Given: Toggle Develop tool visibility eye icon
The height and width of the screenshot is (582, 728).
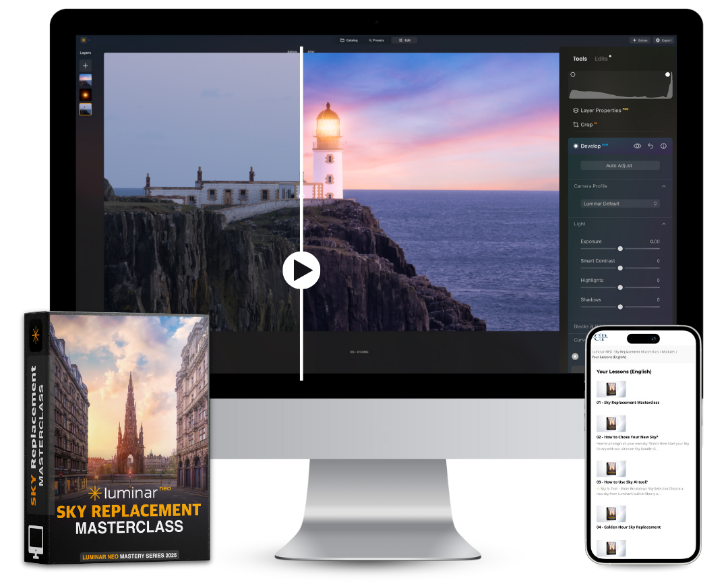Looking at the screenshot, I should click(638, 146).
